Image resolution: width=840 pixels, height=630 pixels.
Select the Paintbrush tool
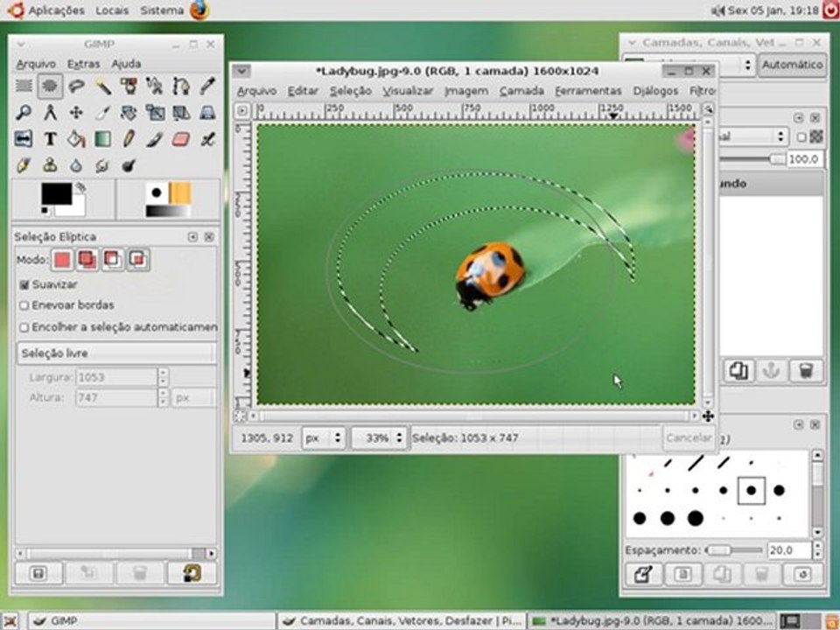[155, 139]
